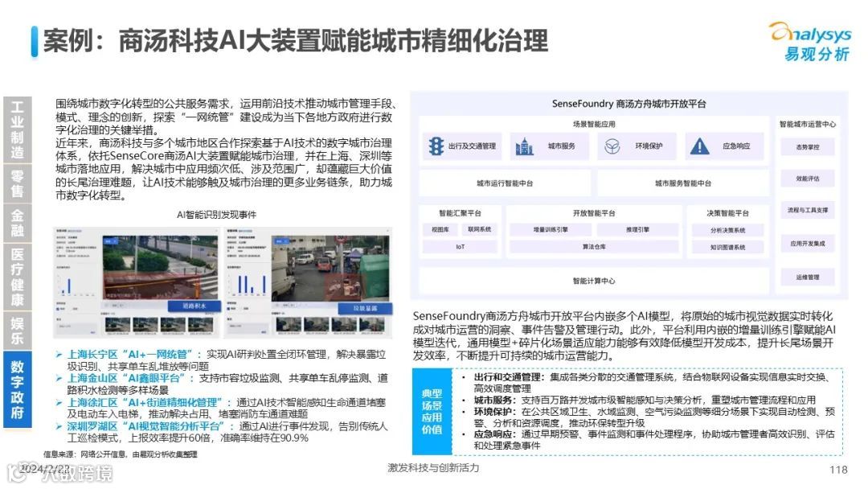Click the page number 118
Image resolution: width=868 pixels, height=489 pixels.
coord(838,470)
